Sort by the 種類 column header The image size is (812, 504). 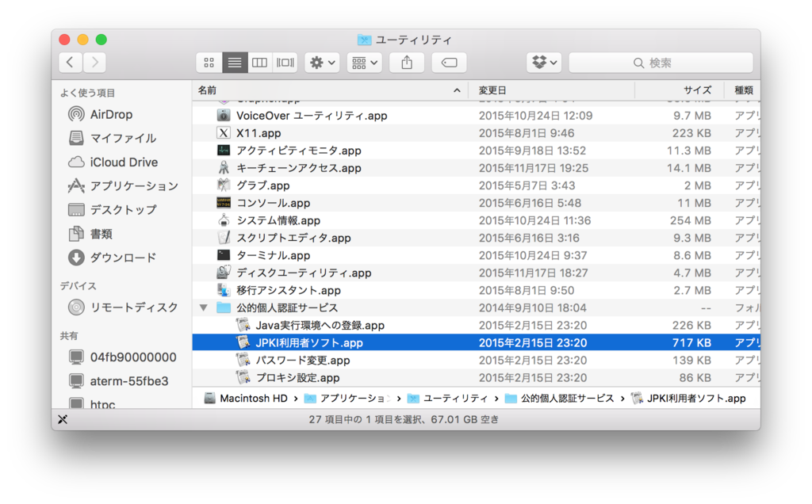coord(744,90)
